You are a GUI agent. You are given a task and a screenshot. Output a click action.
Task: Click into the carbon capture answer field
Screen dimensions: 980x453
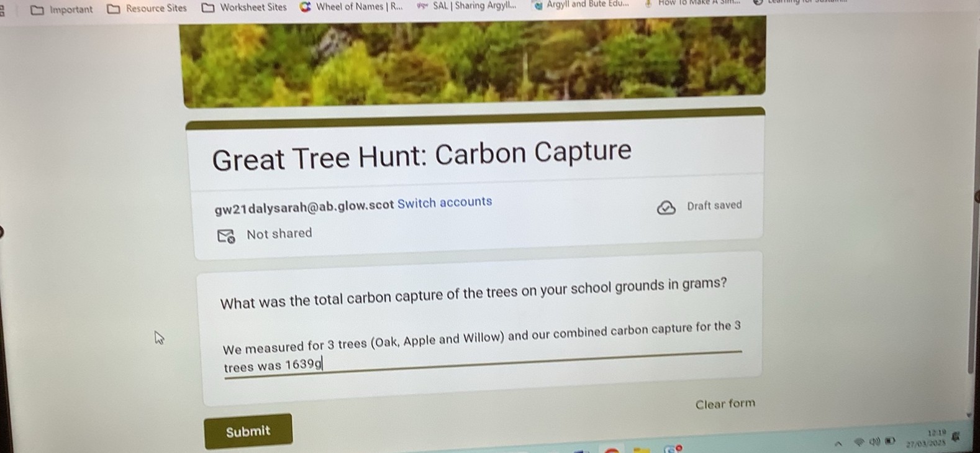tap(482, 349)
